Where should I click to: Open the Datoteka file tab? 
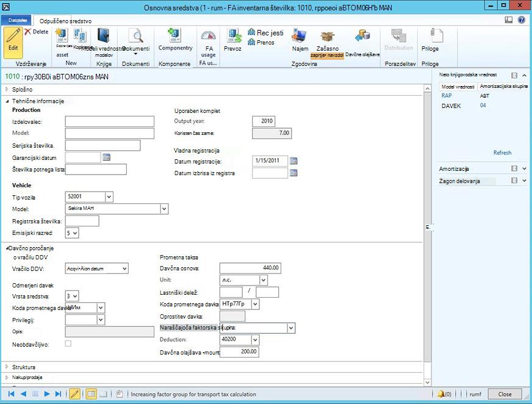(x=17, y=20)
